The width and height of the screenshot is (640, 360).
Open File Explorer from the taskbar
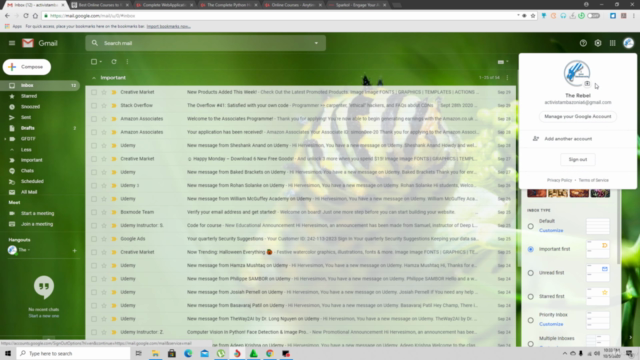point(155,353)
